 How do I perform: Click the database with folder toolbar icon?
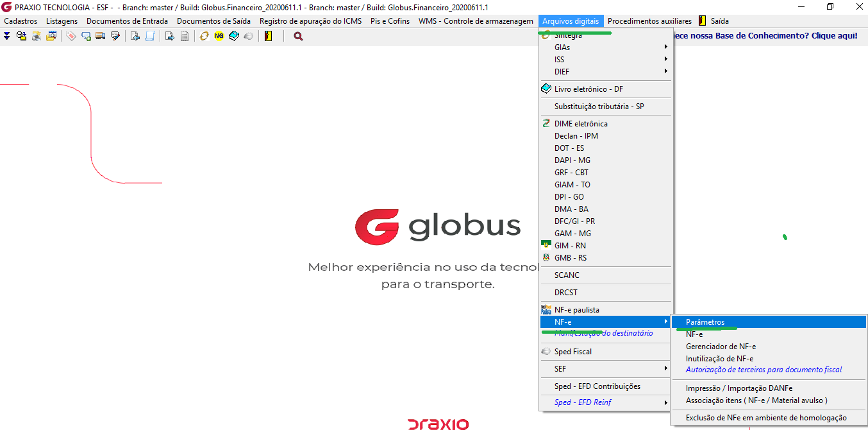22,36
